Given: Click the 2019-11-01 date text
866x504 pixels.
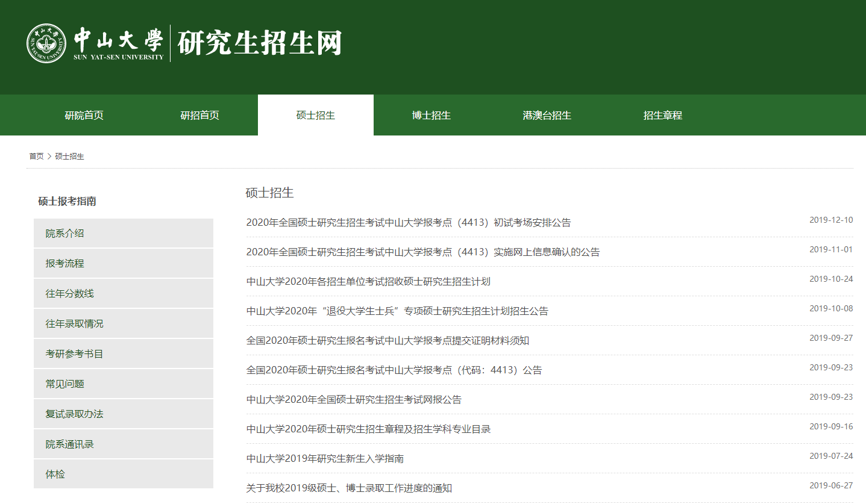Looking at the screenshot, I should point(831,249).
